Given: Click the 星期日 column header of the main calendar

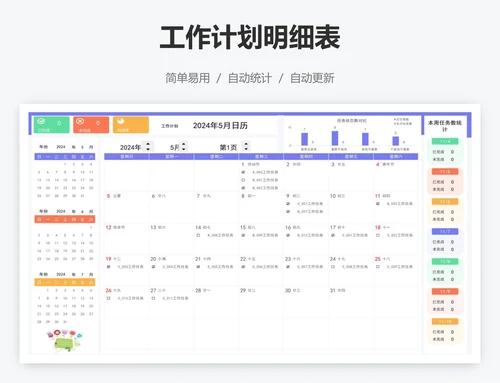Looking at the screenshot, I should [x=127, y=156].
